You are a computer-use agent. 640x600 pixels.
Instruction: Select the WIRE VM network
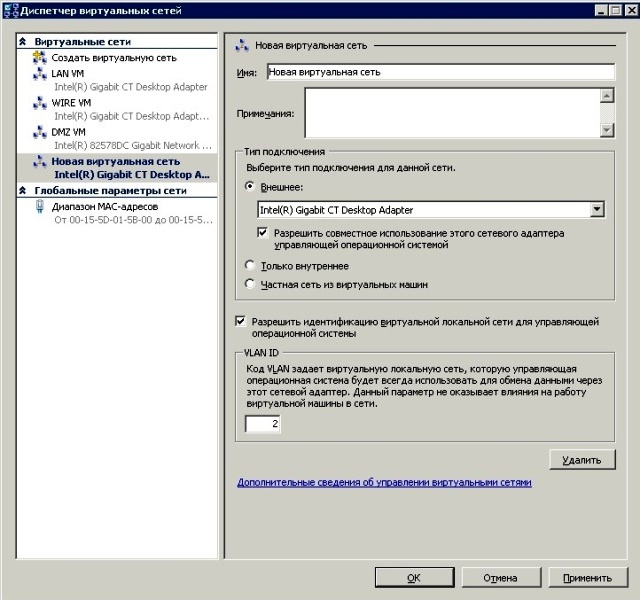[x=71, y=103]
